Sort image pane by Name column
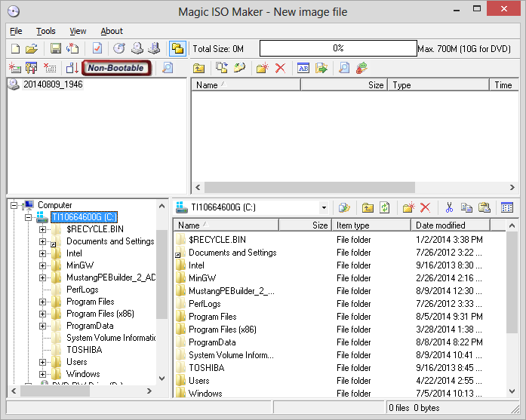Viewport: 526px width, 420px height. click(x=246, y=85)
